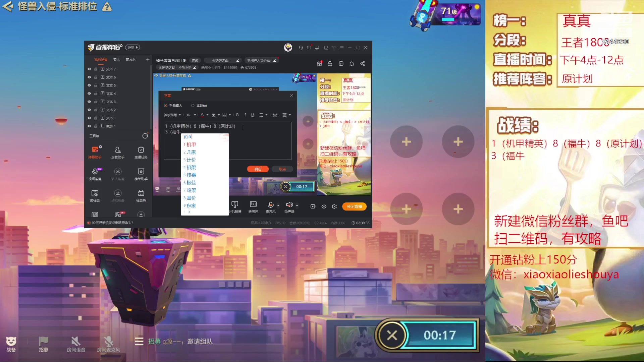The height and width of the screenshot is (362, 644).
Task: Click the record video icon beside 关闭直播
Action: point(313,206)
